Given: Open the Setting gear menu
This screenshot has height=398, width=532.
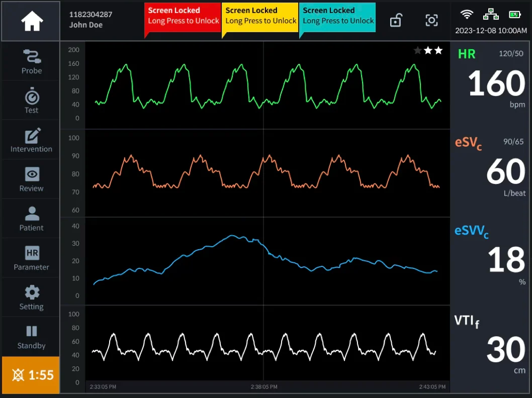Looking at the screenshot, I should [31, 297].
